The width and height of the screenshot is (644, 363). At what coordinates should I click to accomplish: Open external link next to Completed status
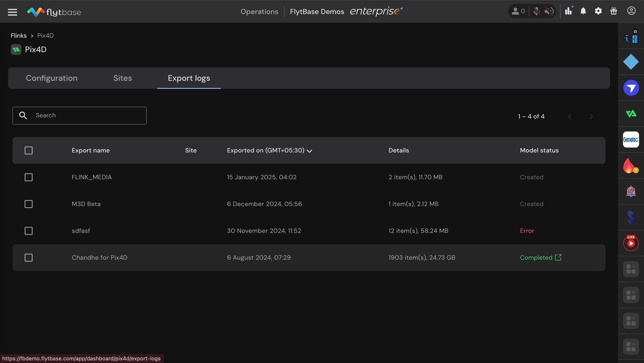point(558,257)
